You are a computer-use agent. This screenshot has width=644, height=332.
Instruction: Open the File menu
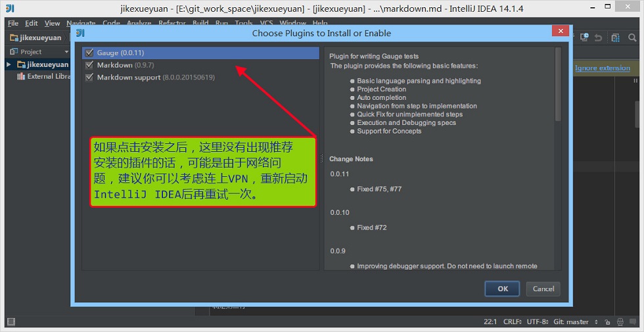(x=12, y=24)
